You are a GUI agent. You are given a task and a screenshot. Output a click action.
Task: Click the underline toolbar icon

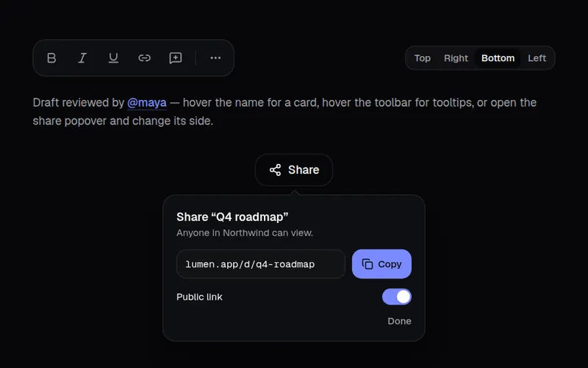tap(113, 58)
